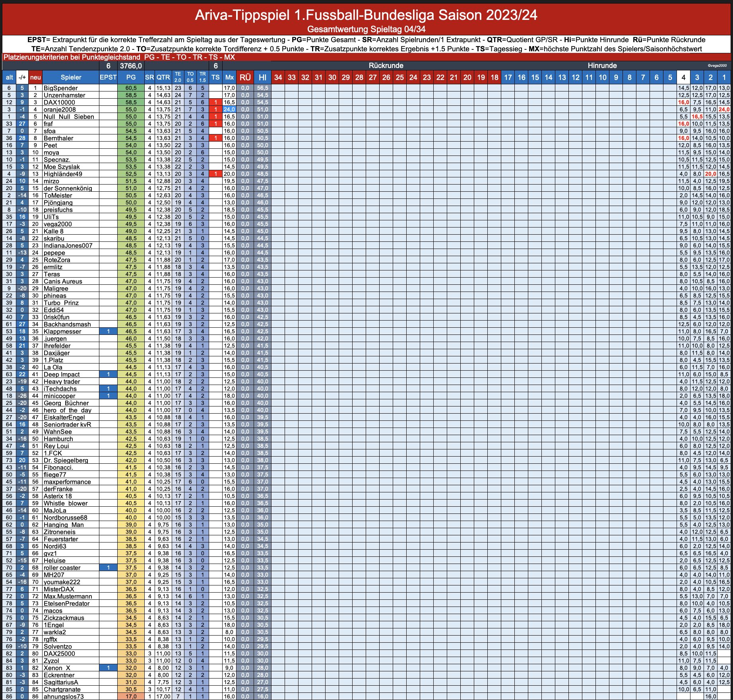Select player name 'IndianaJones007'
The height and width of the screenshot is (700, 733).
[68, 245]
